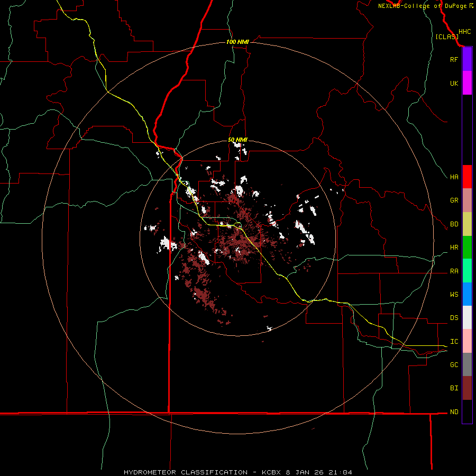Image resolution: width=476 pixels, height=476 pixels.
Task: Click the light pink IC legend swatch
Action: (x=467, y=341)
